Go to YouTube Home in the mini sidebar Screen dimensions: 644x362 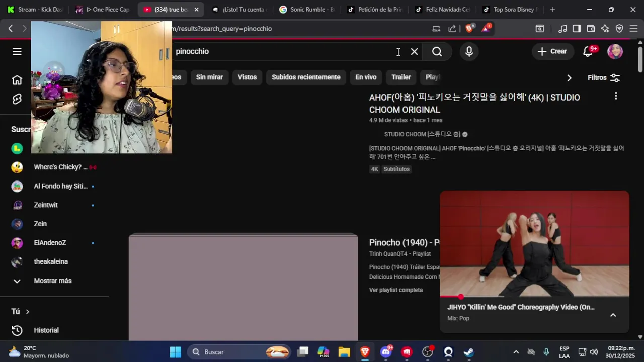[17, 80]
